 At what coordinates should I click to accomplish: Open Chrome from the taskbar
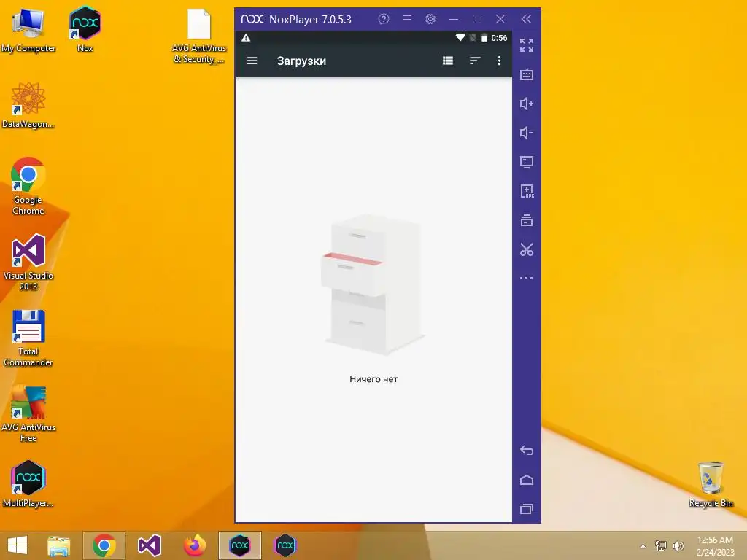[104, 545]
